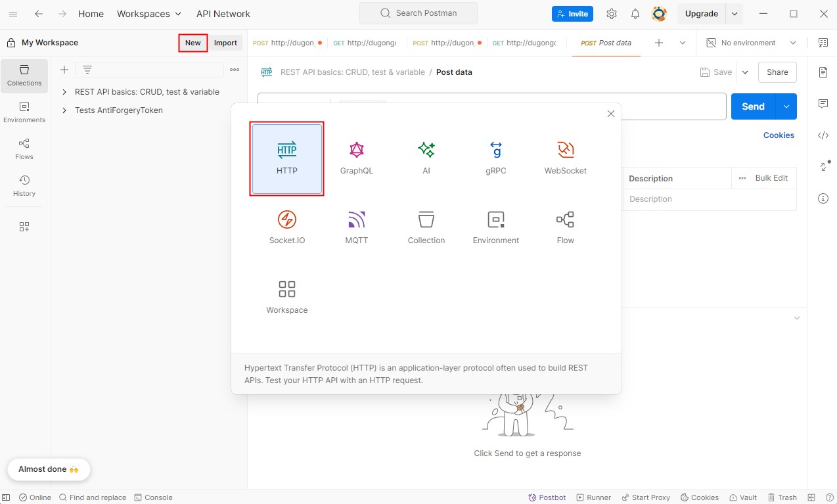Close the new item dialog

pyautogui.click(x=611, y=114)
